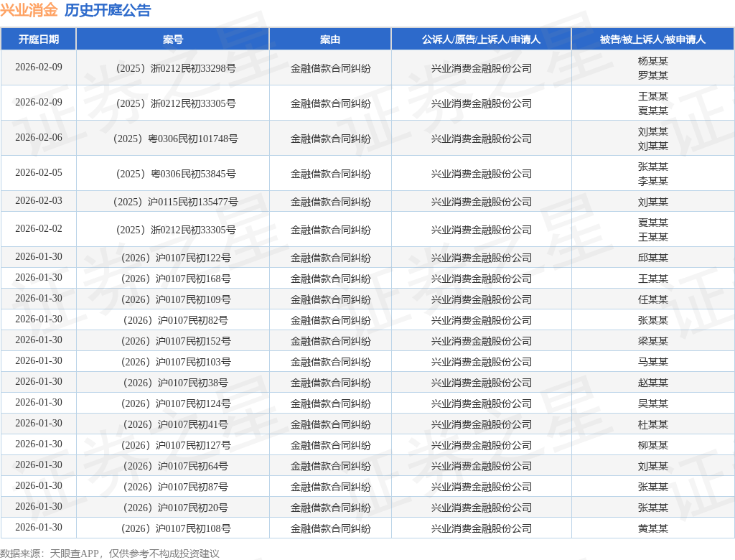This screenshot has width=735, height=560.
Task: Select case number (2026)沪0107民初122号
Action: pos(176,258)
